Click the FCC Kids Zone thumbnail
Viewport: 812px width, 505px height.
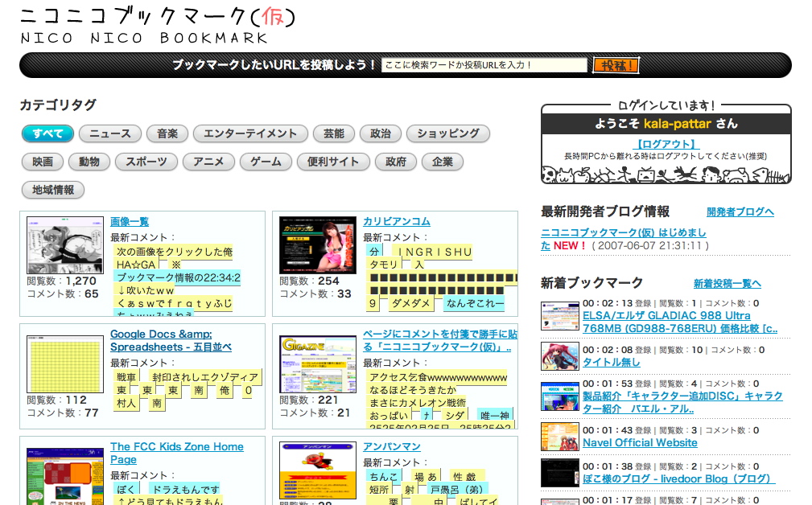(65, 477)
